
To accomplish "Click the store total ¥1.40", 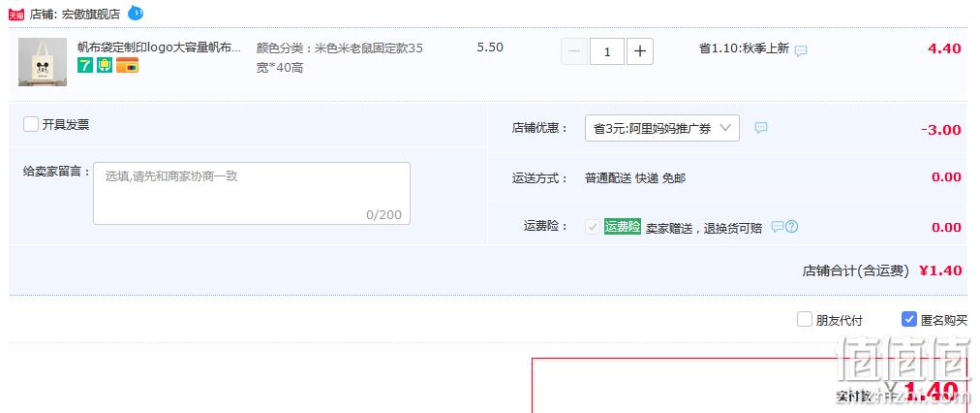I will 940,270.
